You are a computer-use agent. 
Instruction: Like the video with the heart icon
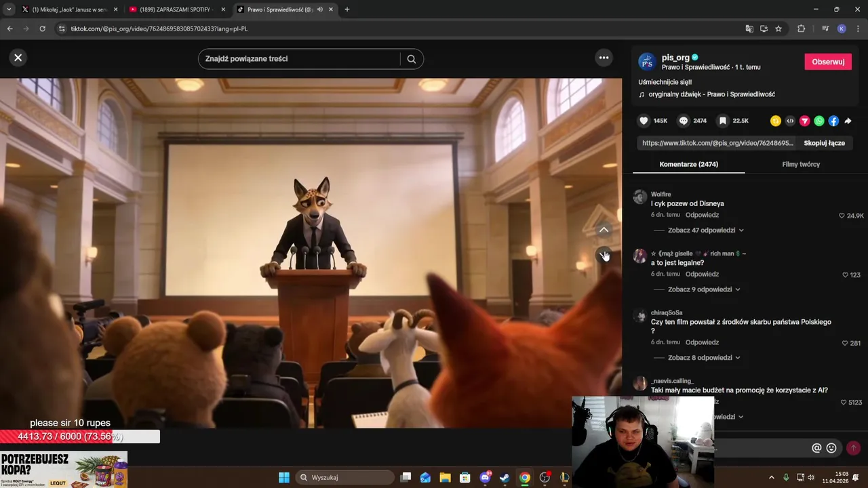click(644, 121)
